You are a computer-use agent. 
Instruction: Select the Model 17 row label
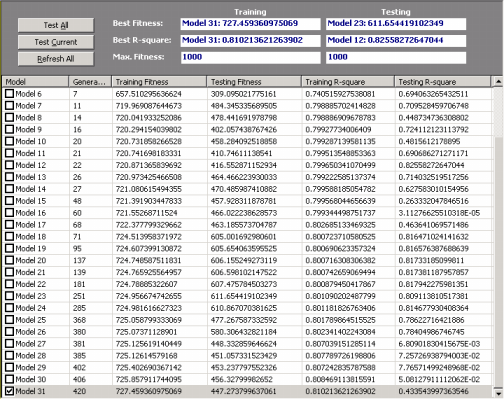click(31, 225)
